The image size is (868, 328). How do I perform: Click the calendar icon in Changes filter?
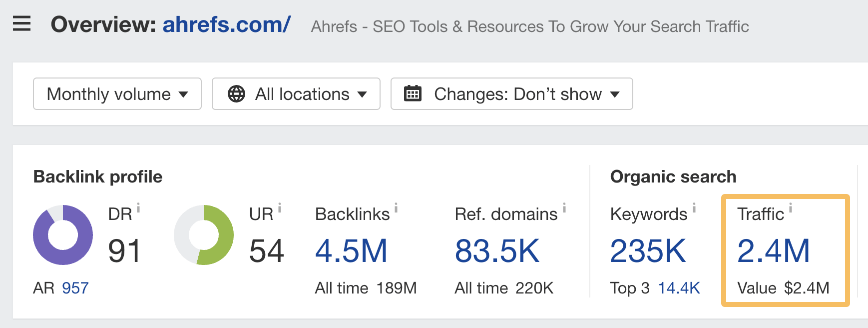point(413,94)
